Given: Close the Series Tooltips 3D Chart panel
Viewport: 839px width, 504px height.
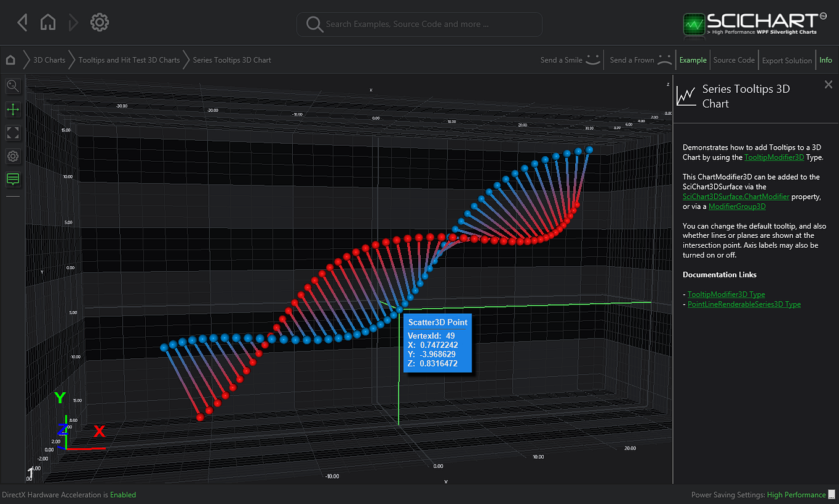Looking at the screenshot, I should (828, 85).
